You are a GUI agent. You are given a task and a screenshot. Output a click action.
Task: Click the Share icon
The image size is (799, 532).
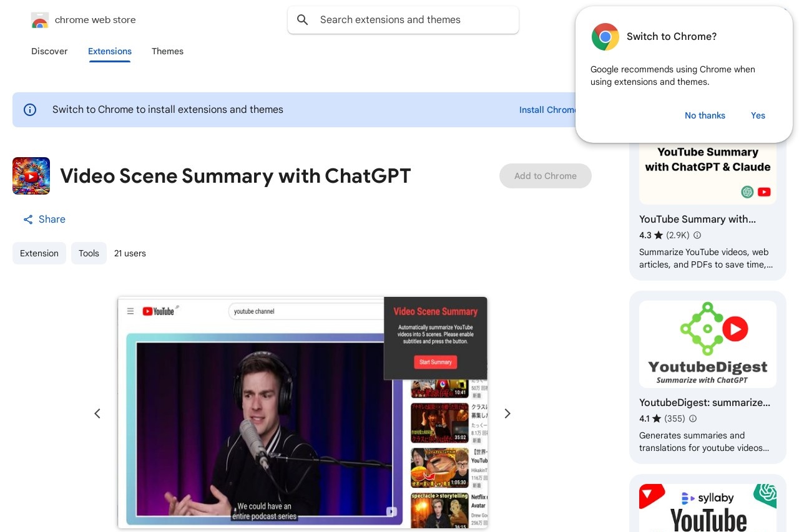[x=28, y=220]
